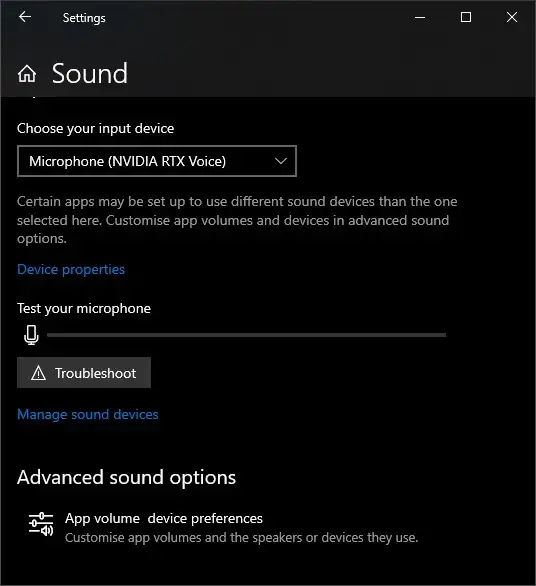
Task: Click the microphone test level bar
Action: pos(247,335)
